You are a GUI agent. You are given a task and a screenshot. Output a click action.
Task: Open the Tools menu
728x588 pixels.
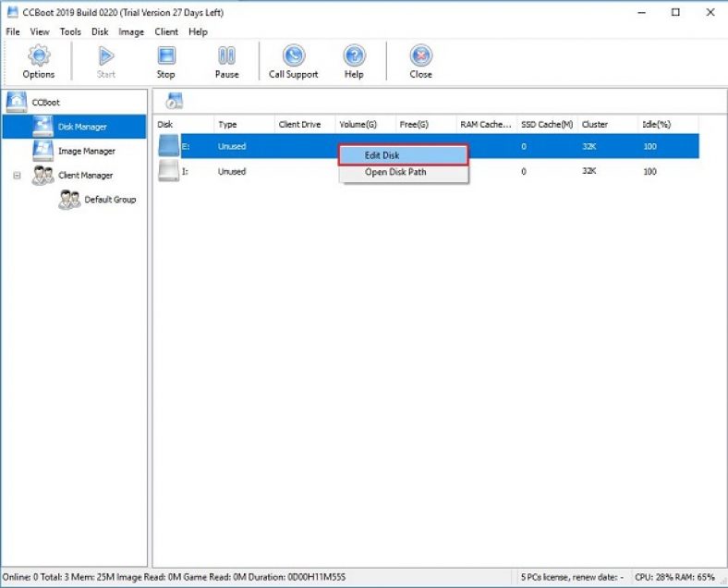[x=70, y=31]
